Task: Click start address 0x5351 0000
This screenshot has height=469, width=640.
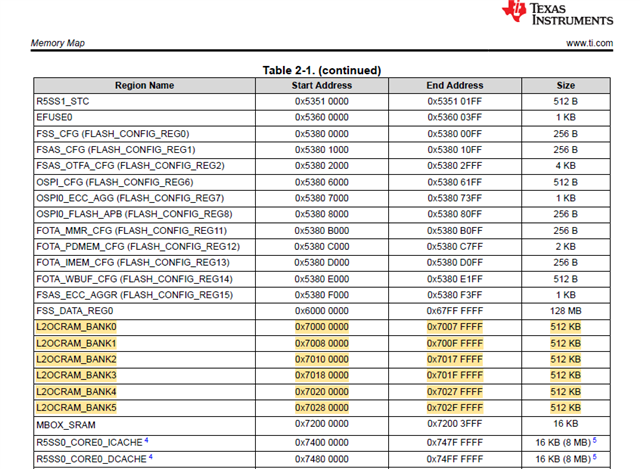Action: 322,101
